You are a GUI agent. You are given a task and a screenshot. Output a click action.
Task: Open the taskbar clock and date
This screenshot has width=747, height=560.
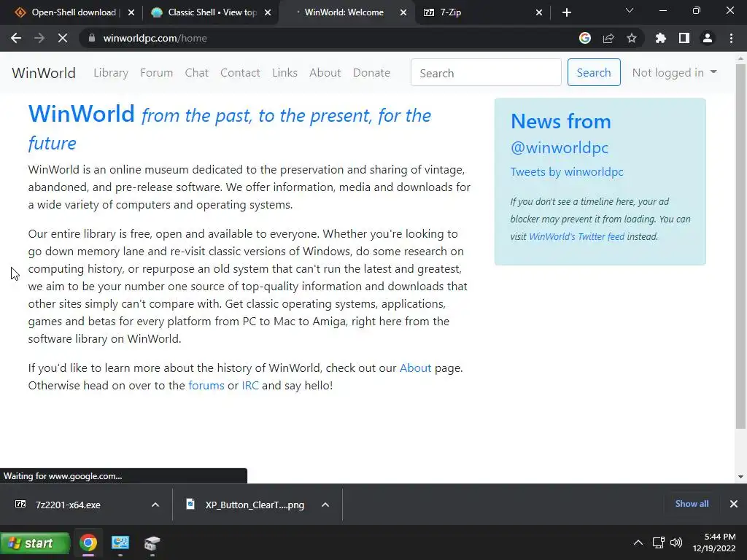(x=714, y=542)
